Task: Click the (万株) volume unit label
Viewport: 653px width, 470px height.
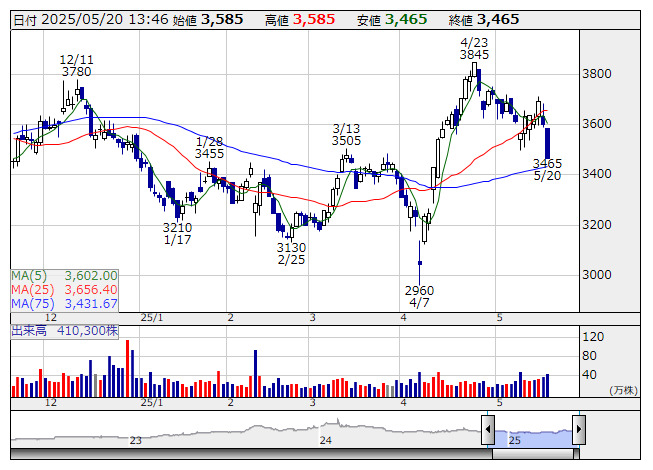Action: pyautogui.click(x=623, y=390)
